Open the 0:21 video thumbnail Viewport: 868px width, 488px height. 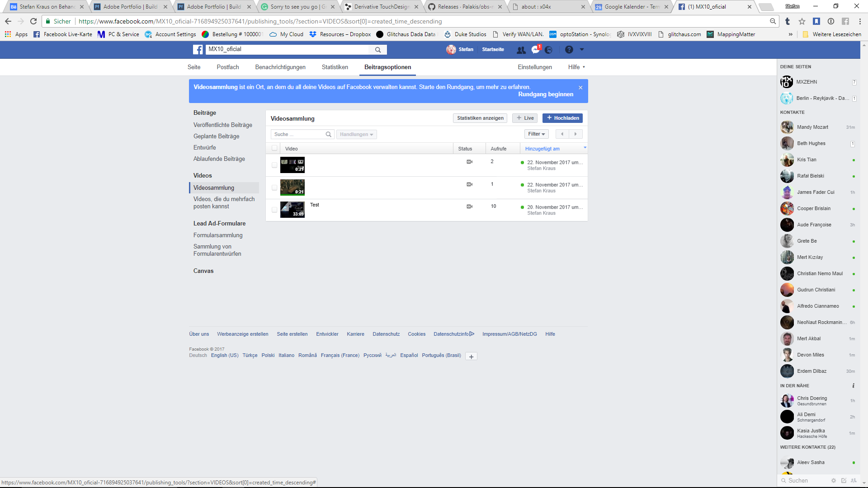click(292, 188)
